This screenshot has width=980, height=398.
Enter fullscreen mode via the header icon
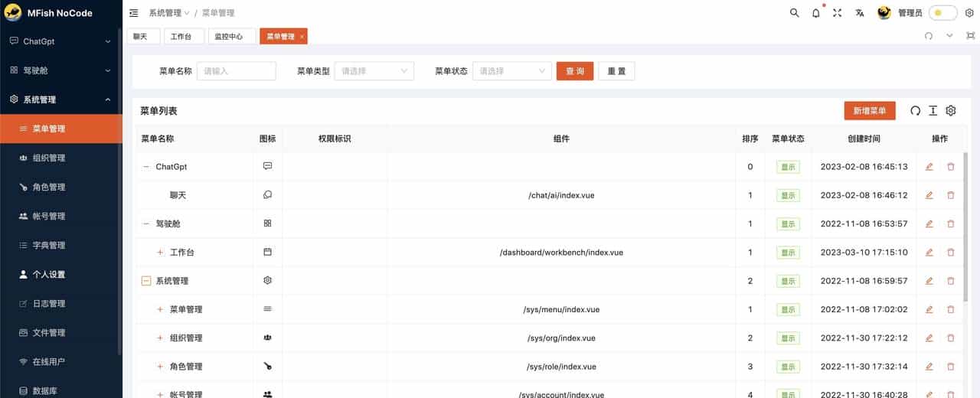coord(837,13)
